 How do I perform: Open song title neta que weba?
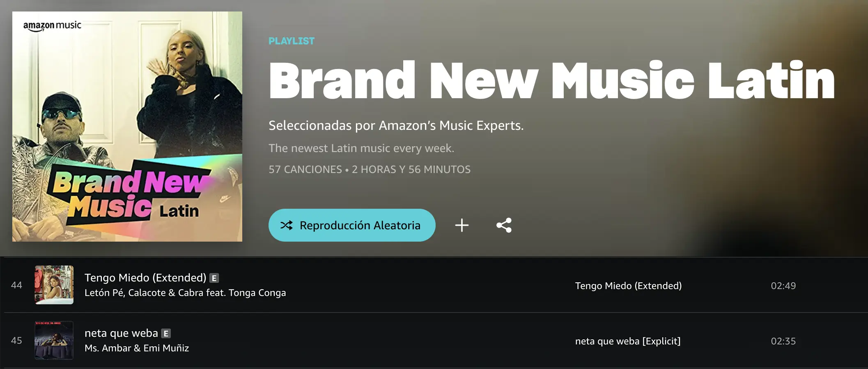(121, 333)
